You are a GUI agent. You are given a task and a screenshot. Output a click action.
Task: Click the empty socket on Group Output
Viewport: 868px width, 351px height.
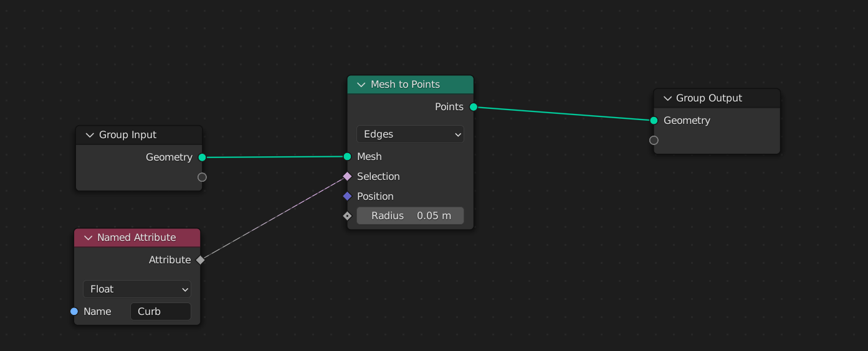[x=654, y=140]
